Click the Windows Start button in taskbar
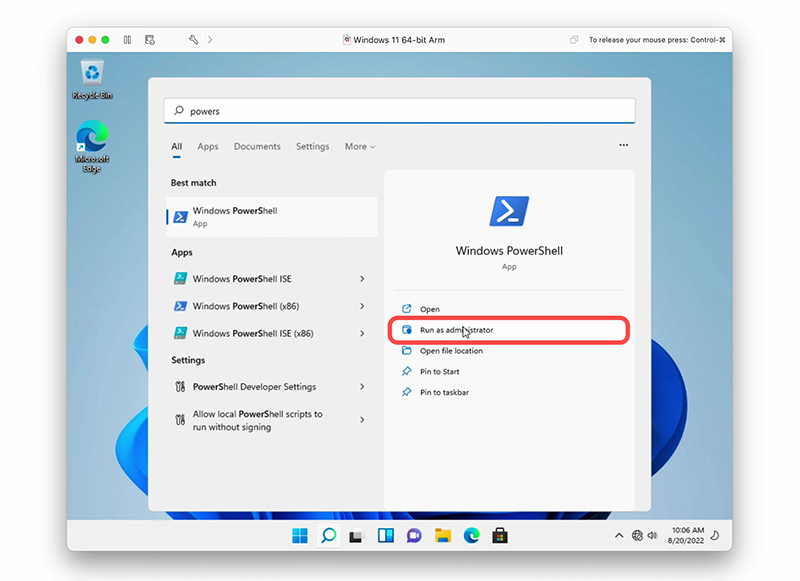 (300, 536)
